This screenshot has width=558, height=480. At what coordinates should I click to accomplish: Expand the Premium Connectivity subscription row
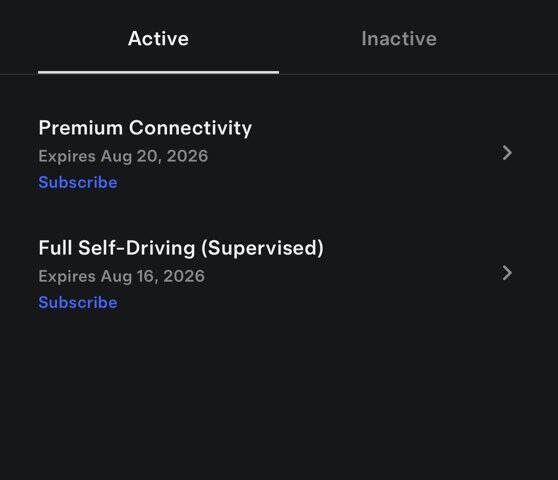[x=279, y=153]
